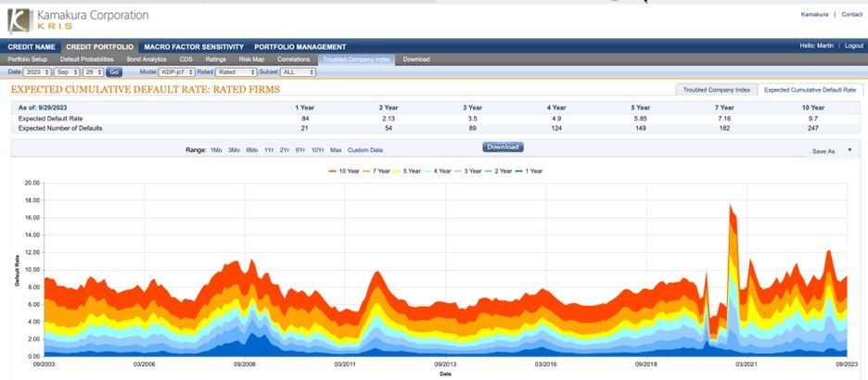Switch to Expected Cumulative Default Rate tab
868x380 pixels.
click(x=810, y=90)
